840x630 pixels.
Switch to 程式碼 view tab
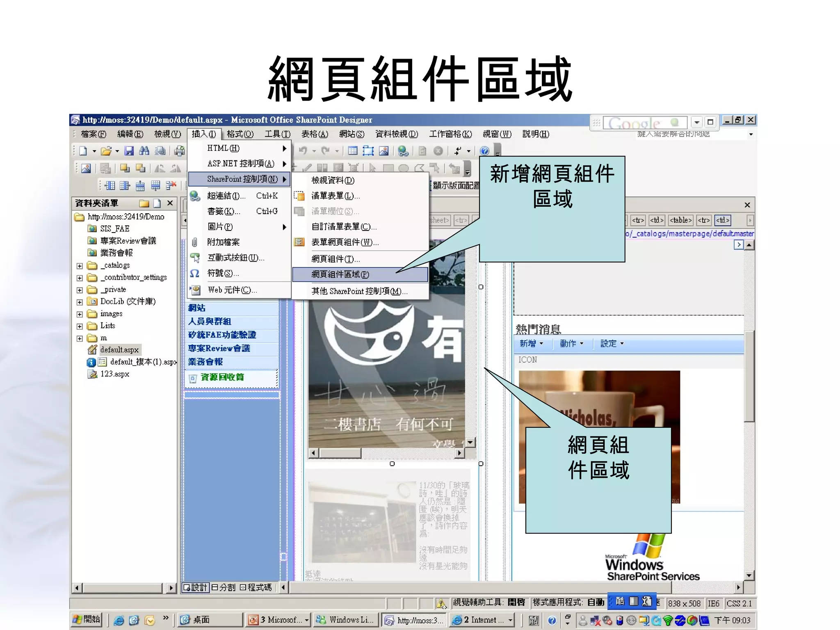[256, 587]
